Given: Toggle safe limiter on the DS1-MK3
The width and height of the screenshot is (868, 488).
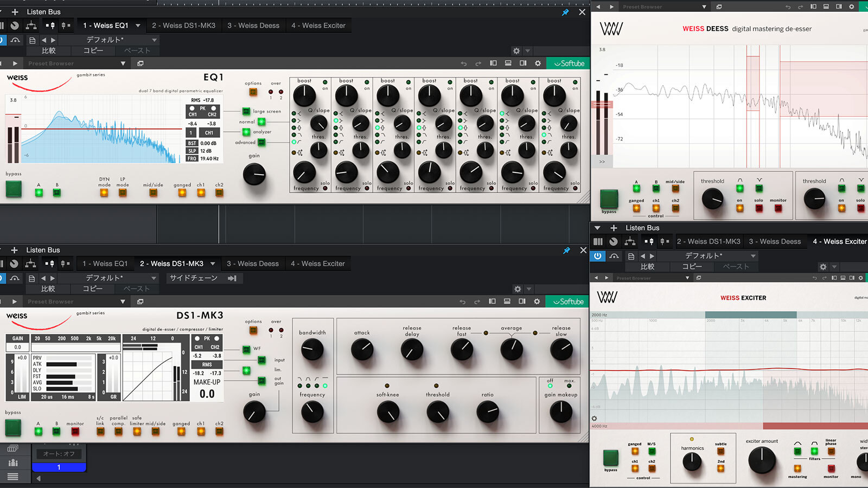Looking at the screenshot, I should 137,432.
